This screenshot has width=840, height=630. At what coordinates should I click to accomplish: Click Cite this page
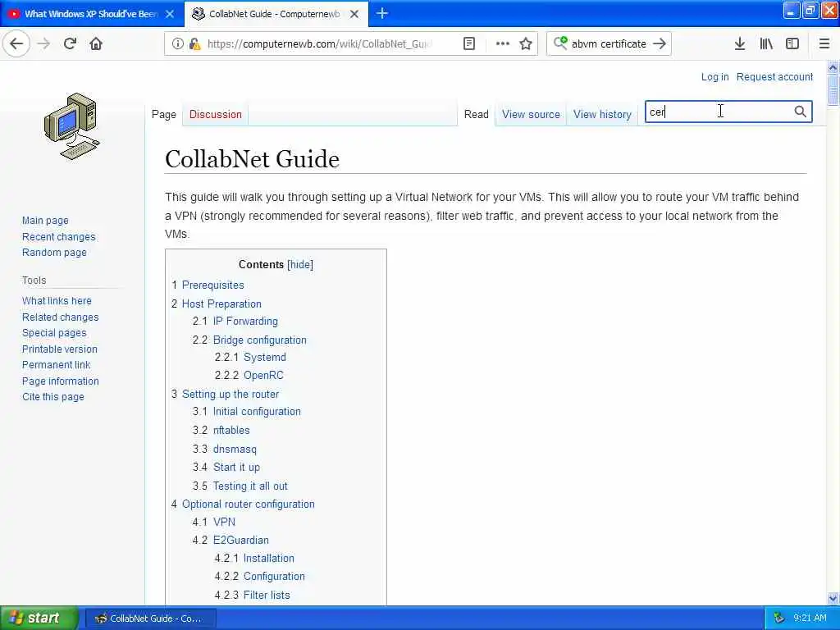click(53, 397)
